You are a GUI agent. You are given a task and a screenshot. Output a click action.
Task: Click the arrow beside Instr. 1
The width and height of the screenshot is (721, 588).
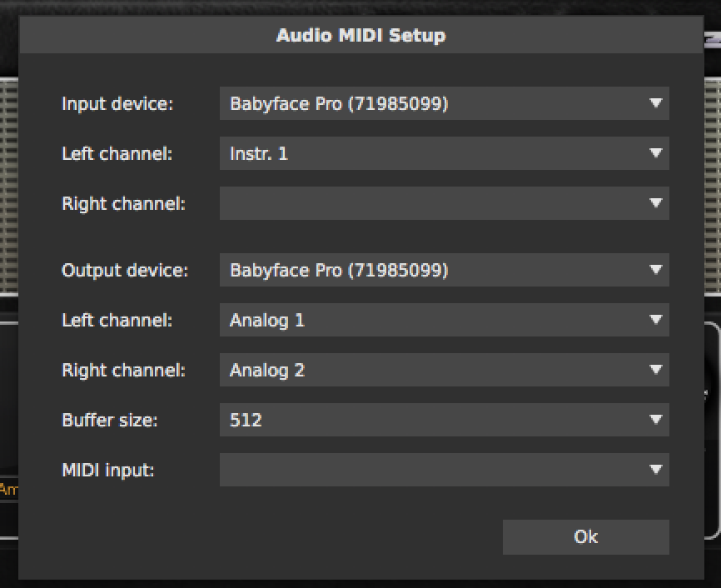[655, 153]
